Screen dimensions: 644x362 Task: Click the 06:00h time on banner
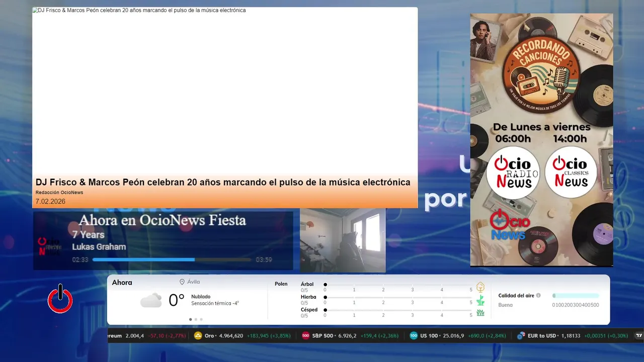point(513,139)
